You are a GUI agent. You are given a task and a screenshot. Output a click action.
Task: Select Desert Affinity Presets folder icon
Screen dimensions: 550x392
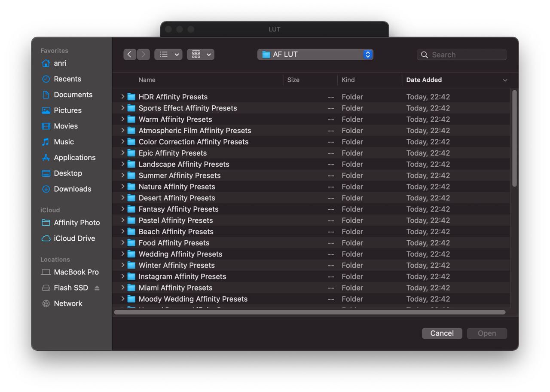point(131,198)
